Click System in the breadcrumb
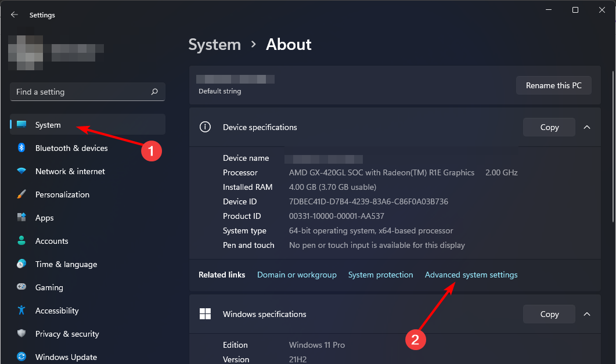The image size is (616, 364). tap(214, 44)
